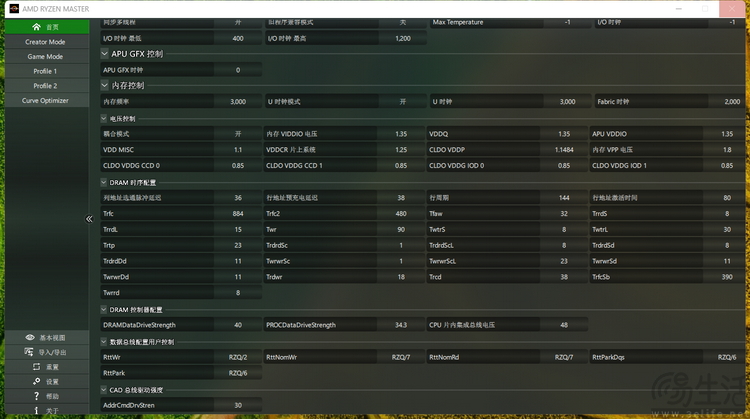Toggle the U clock mode value
Screen dimensions: 750x419
[x=403, y=101]
